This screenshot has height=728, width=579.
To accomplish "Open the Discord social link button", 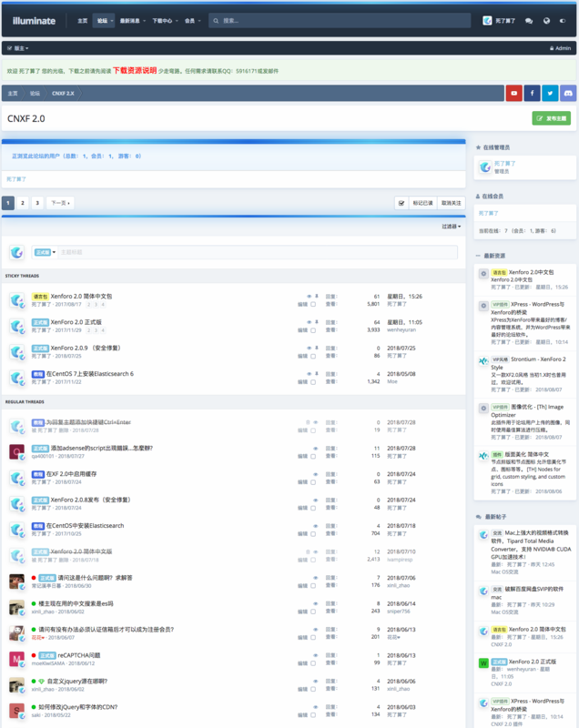I will pos(568,94).
